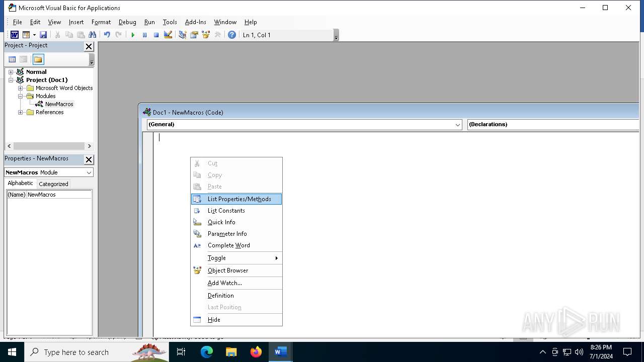Choose Quick Info from context menu
The width and height of the screenshot is (644, 362).
[236, 222]
